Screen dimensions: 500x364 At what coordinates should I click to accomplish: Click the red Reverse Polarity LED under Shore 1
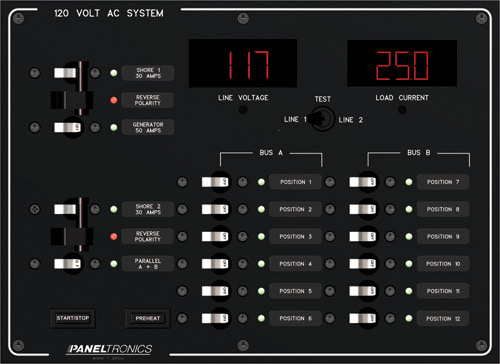coord(114,100)
